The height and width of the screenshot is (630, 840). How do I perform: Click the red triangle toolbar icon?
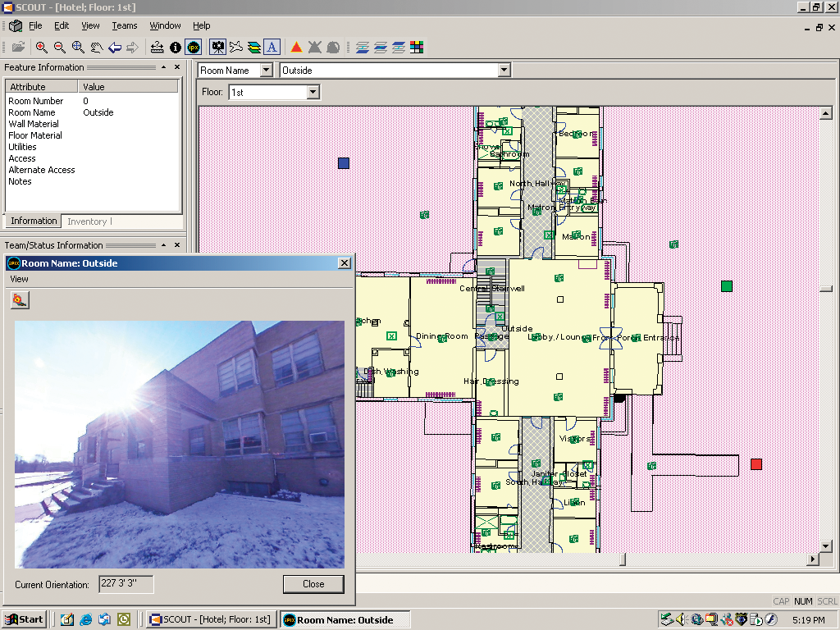point(296,48)
